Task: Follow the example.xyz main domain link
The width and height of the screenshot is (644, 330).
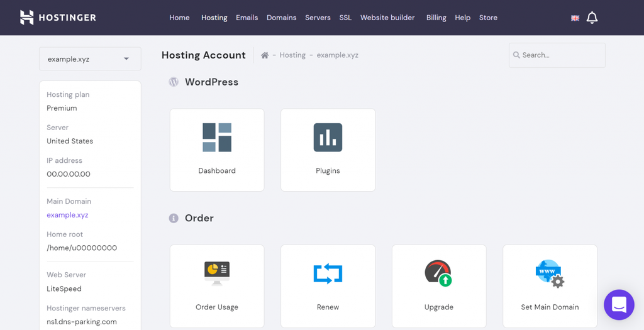Action: (x=67, y=215)
